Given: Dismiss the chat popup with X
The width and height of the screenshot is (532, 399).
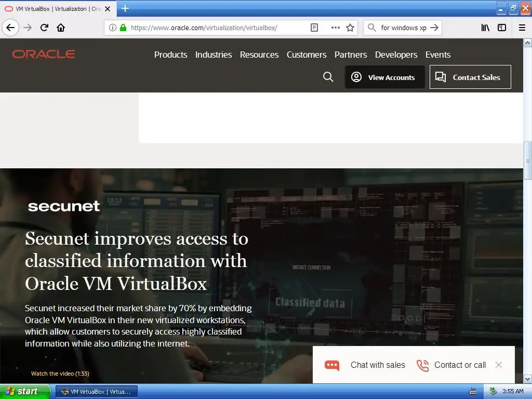Looking at the screenshot, I should (x=498, y=365).
